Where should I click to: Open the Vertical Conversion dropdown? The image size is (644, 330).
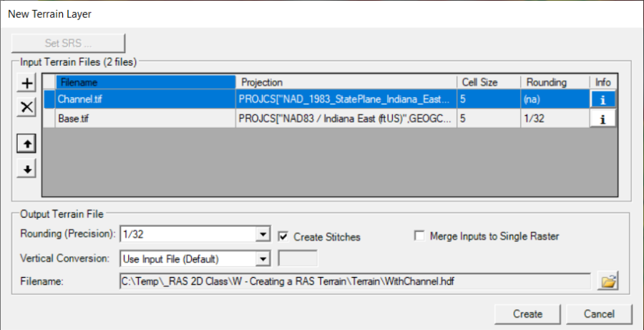tap(262, 259)
